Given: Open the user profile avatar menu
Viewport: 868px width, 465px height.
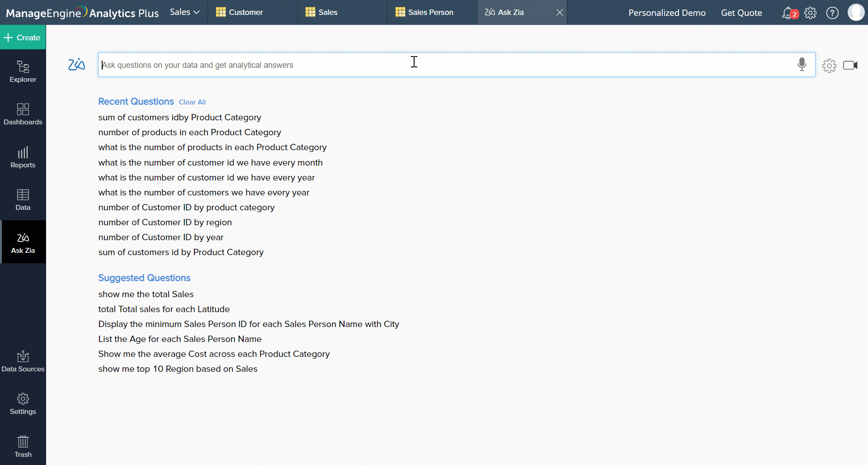Looking at the screenshot, I should tap(856, 12).
